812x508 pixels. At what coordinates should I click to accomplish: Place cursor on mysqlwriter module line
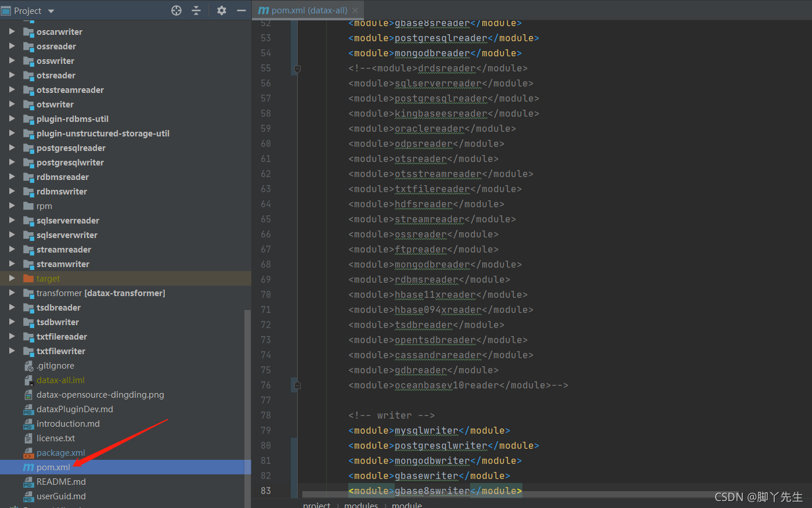pos(429,431)
